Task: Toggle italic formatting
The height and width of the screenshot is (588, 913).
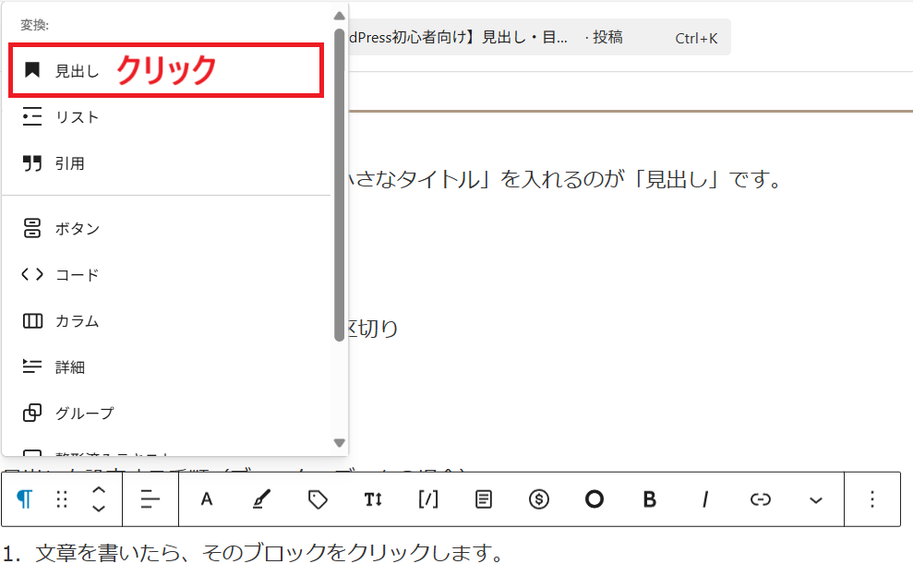Action: [x=704, y=499]
